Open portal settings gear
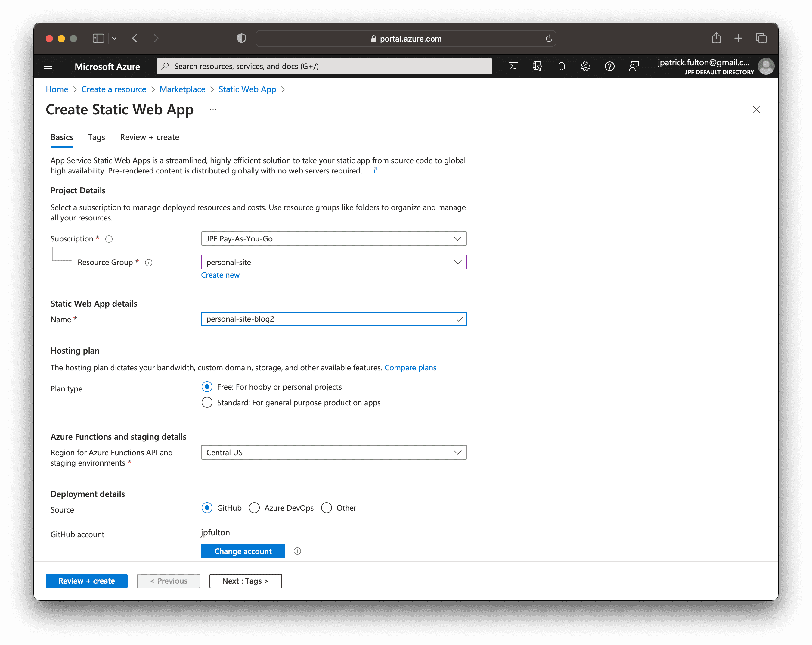This screenshot has height=645, width=812. tap(585, 66)
